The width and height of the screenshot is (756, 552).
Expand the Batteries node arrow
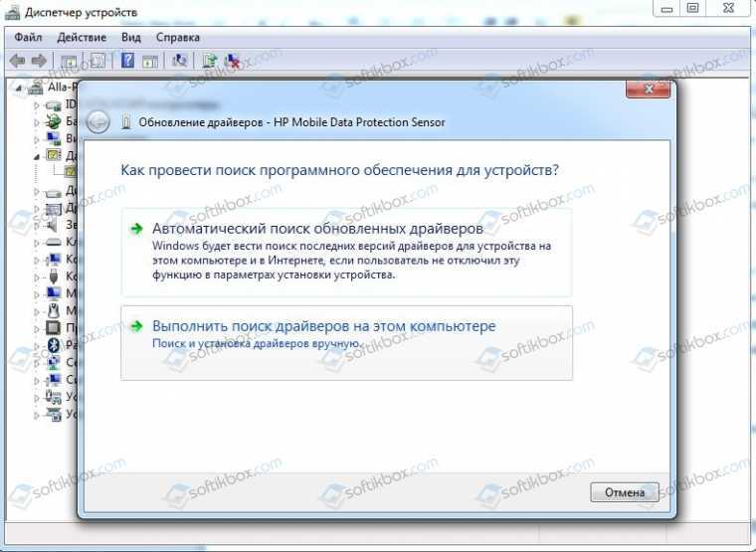coord(36,122)
